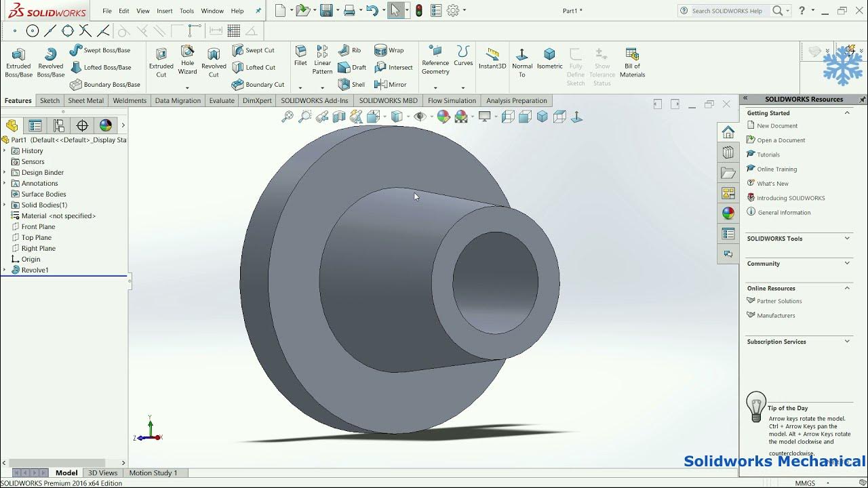Open Hole Wizard tool
Viewport: 868px width, 488px height.
pos(187,59)
